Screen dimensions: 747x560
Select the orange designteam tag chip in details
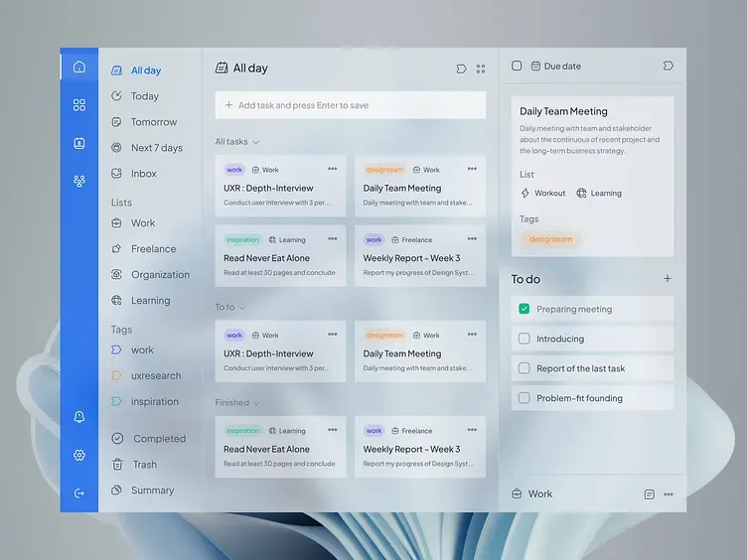[550, 239]
